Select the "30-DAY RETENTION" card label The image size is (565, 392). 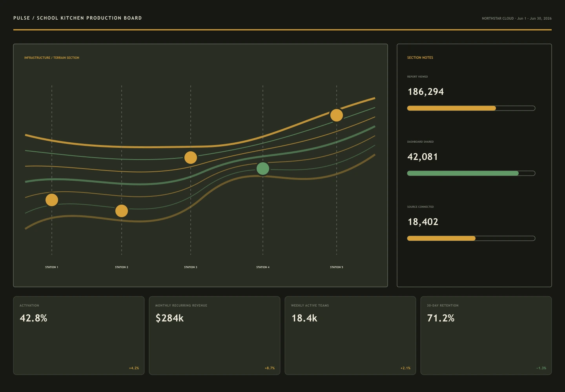[x=443, y=305]
